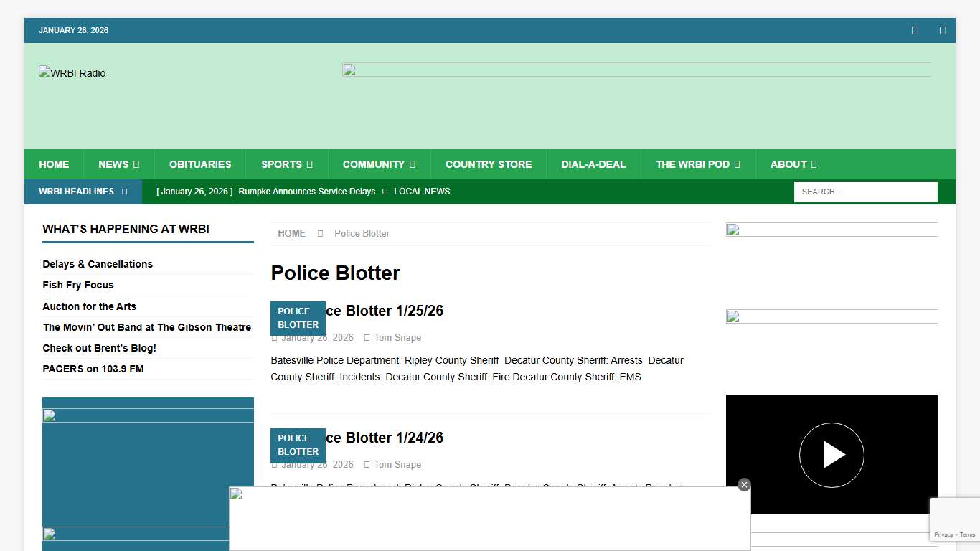Open the Fish Fry Focus sidebar link
Screen dimensions: 980x551
[77, 285]
